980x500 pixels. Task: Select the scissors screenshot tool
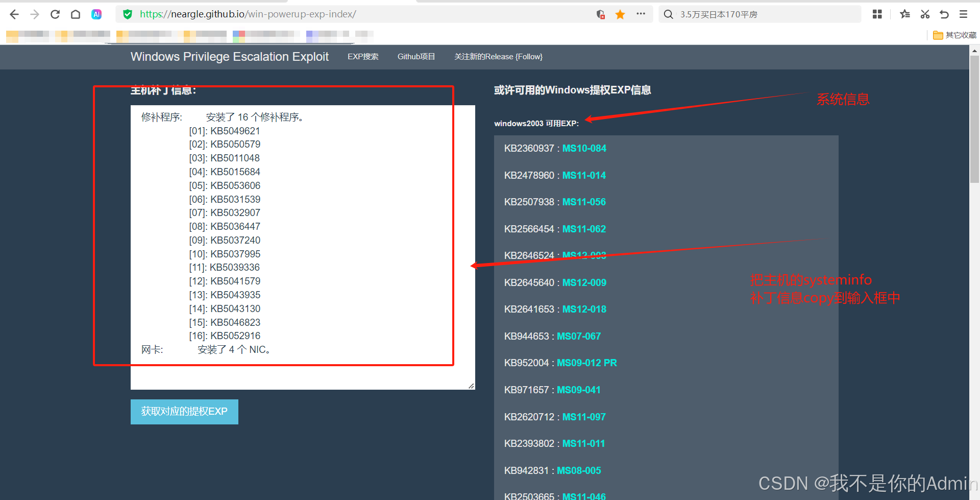pyautogui.click(x=925, y=14)
